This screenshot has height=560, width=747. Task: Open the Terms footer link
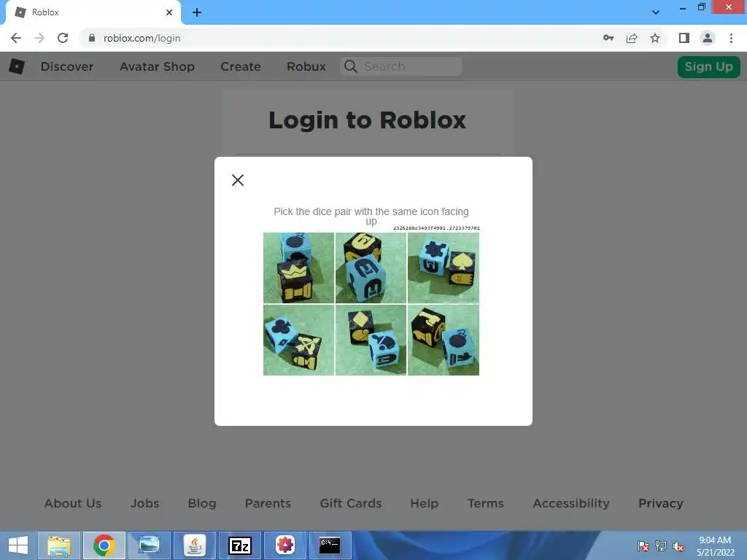(x=485, y=503)
